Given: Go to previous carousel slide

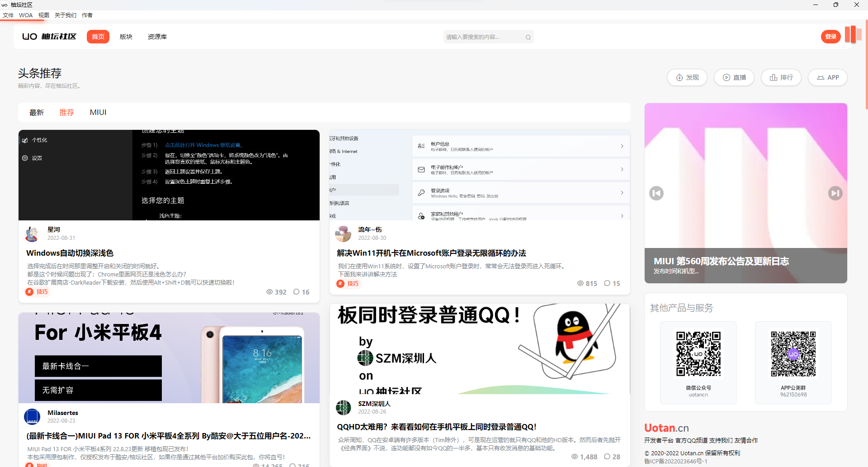Looking at the screenshot, I should pyautogui.click(x=656, y=193).
